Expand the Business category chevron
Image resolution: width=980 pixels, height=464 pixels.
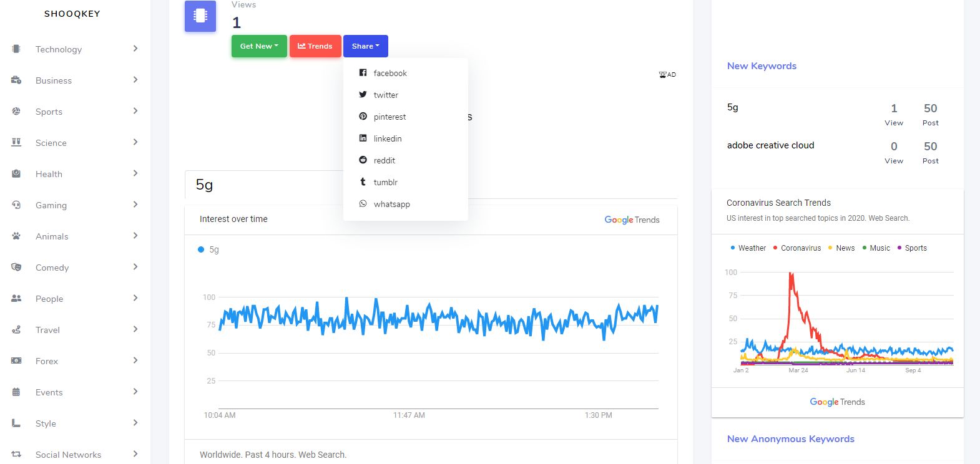point(135,80)
